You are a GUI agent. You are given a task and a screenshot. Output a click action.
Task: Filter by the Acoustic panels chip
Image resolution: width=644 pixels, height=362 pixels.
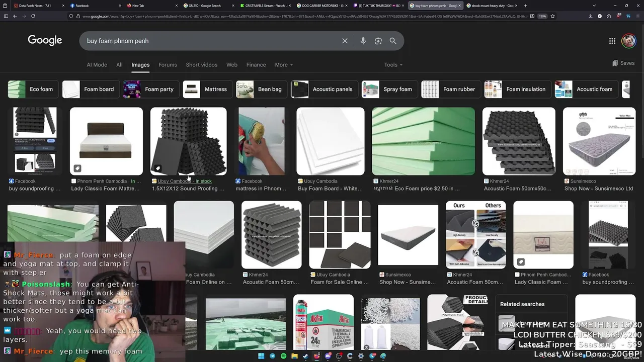point(325,89)
